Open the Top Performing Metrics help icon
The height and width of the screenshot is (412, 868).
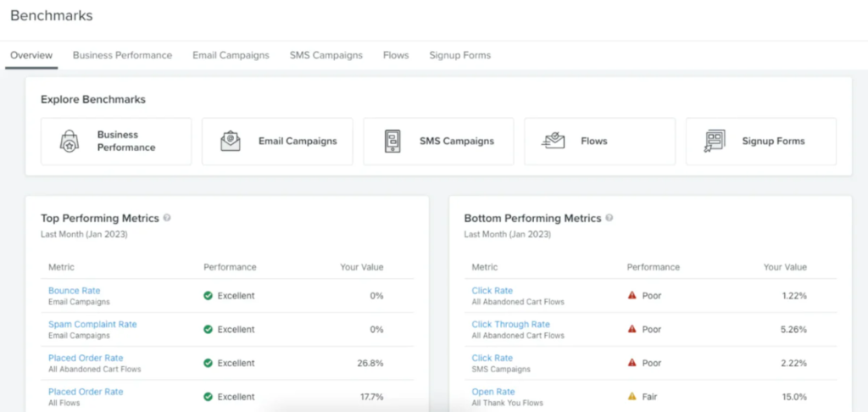[167, 218]
